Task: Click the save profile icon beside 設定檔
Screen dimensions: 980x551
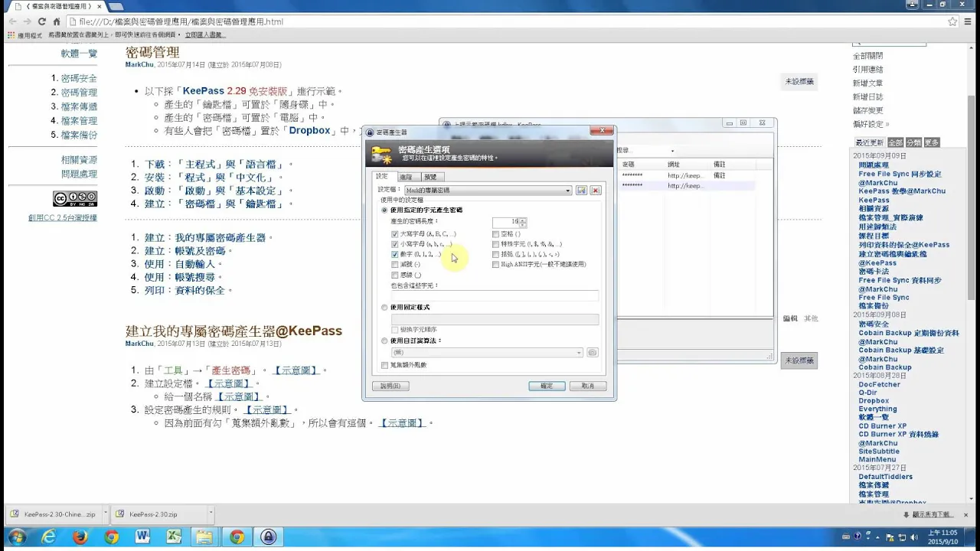Action: click(582, 190)
